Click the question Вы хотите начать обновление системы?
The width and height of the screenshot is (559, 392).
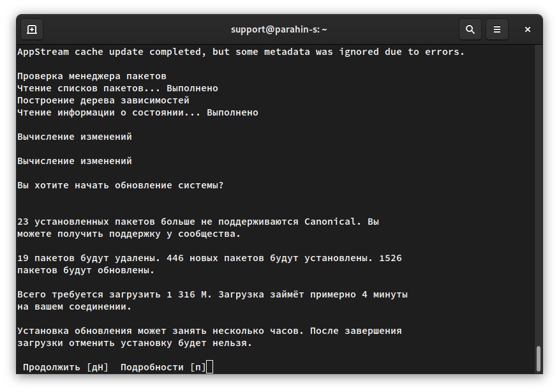coord(121,185)
